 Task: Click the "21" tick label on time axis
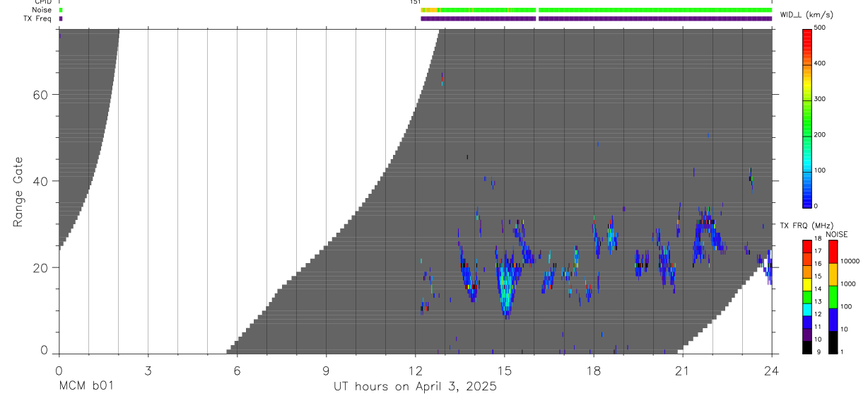(683, 371)
